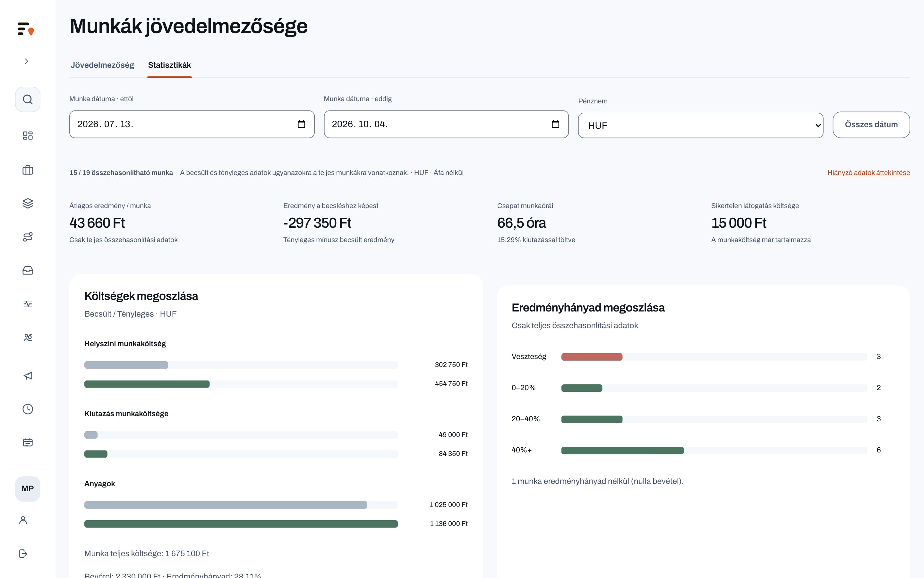The width and height of the screenshot is (924, 578).
Task: Open Hiányzó adatok áttekintése link
Action: coord(868,173)
